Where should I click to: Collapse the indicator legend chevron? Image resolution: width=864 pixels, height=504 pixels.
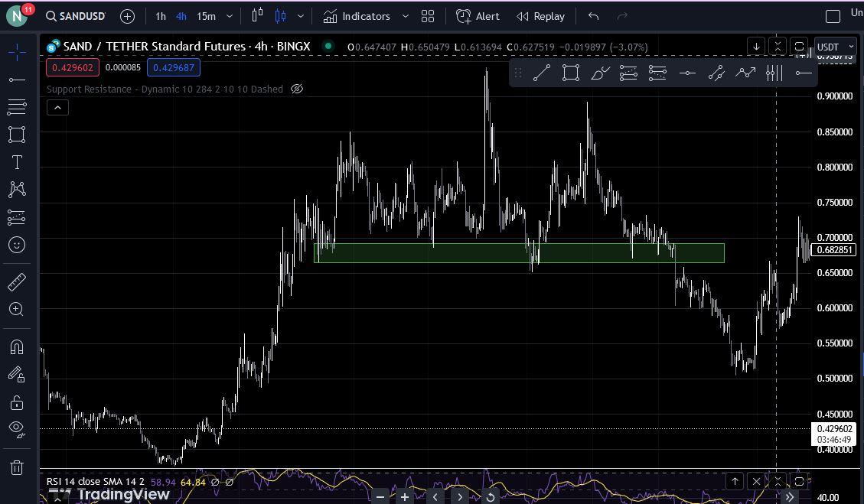[57, 108]
